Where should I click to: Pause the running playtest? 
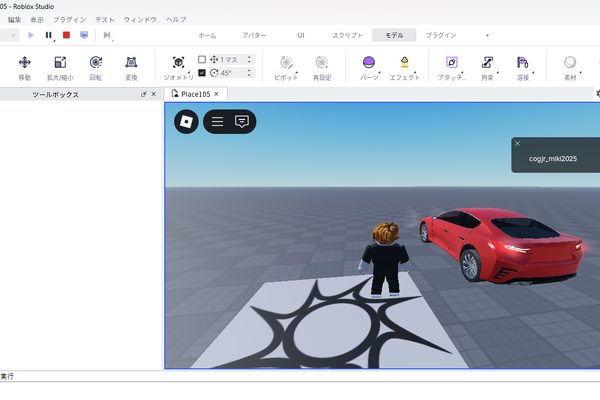[48, 35]
